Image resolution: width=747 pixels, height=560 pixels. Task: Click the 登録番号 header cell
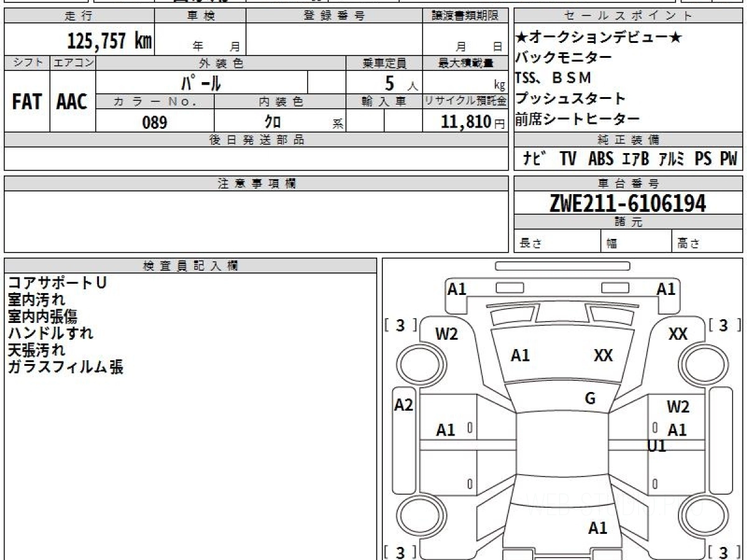(x=334, y=16)
